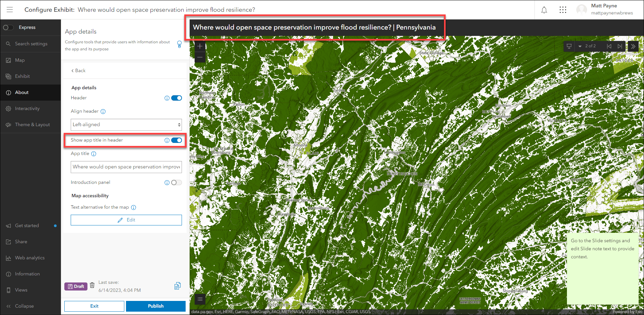
Task: Open Matt Payne user profile
Action: click(605, 10)
